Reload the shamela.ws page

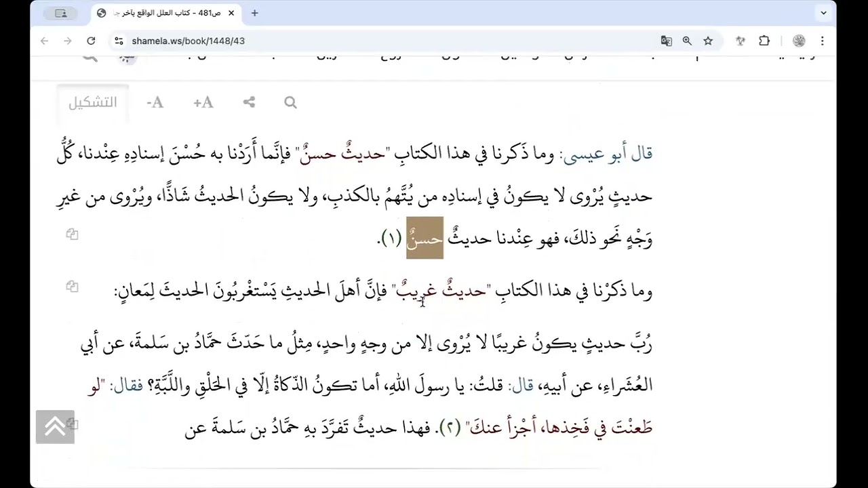pyautogui.click(x=91, y=41)
